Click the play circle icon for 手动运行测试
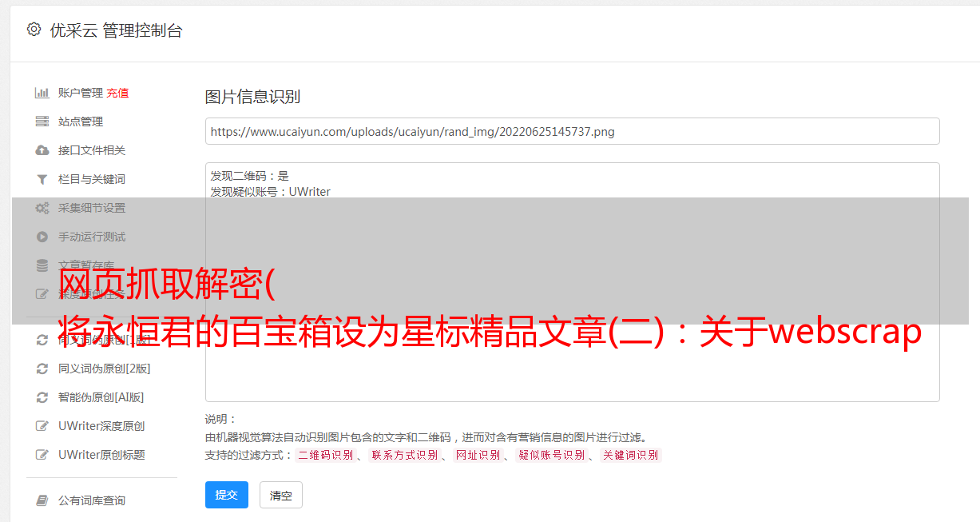This screenshot has height=522, width=980. [42, 237]
